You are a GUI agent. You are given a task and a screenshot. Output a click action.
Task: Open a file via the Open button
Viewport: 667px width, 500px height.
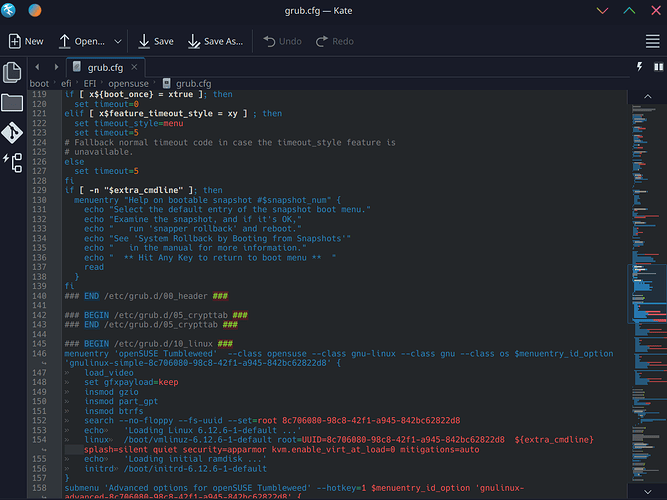(82, 41)
